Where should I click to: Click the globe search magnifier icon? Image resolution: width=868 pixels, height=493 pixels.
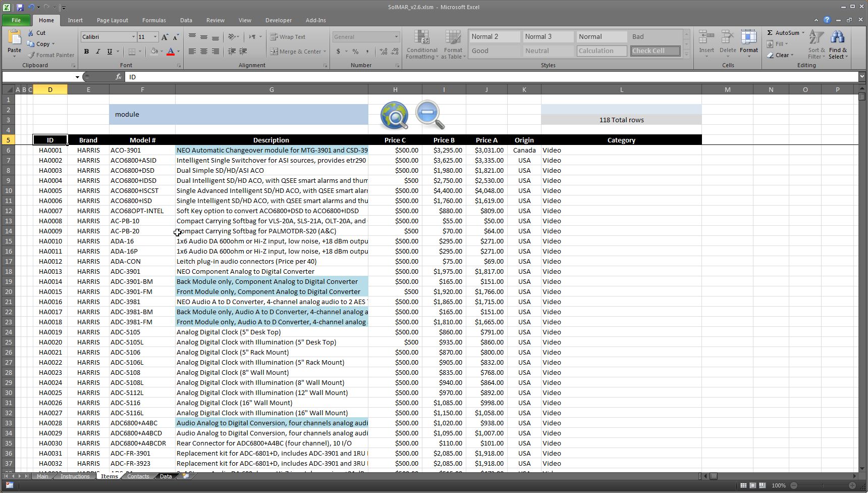tap(394, 115)
